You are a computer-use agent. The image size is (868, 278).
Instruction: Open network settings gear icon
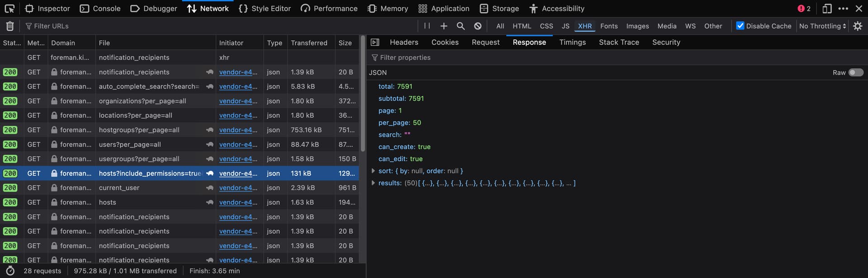click(857, 26)
